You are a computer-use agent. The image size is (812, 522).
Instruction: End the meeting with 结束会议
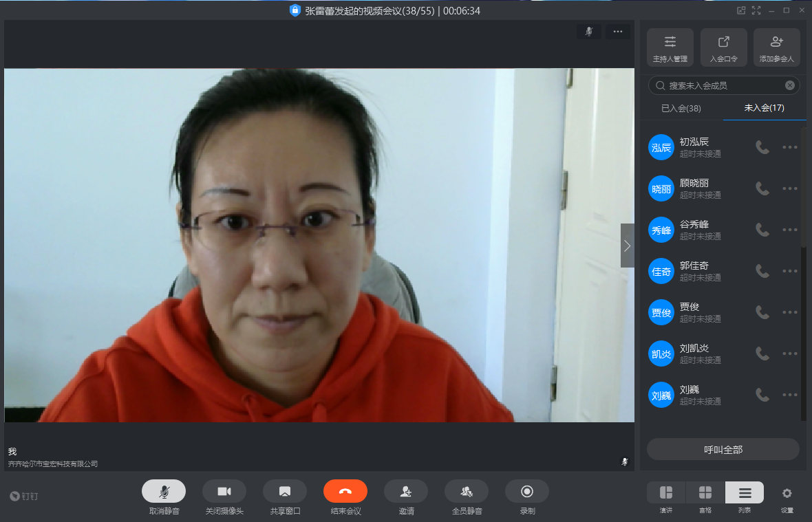(345, 491)
